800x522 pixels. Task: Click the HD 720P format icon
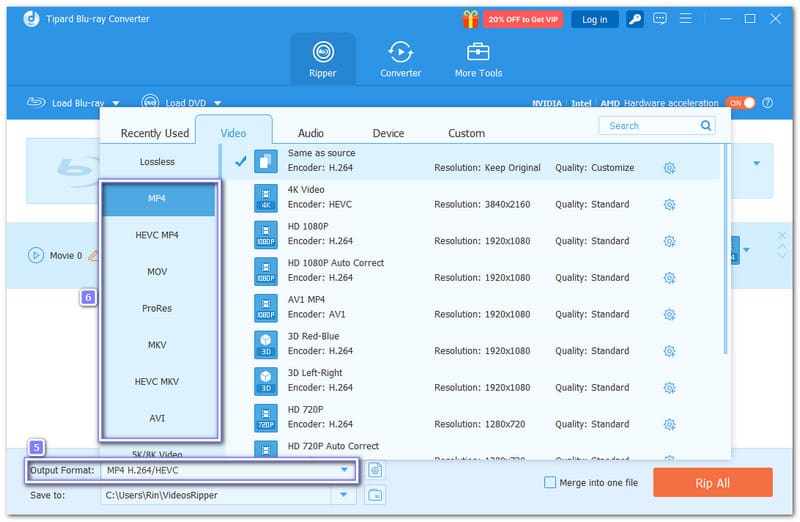point(266,417)
